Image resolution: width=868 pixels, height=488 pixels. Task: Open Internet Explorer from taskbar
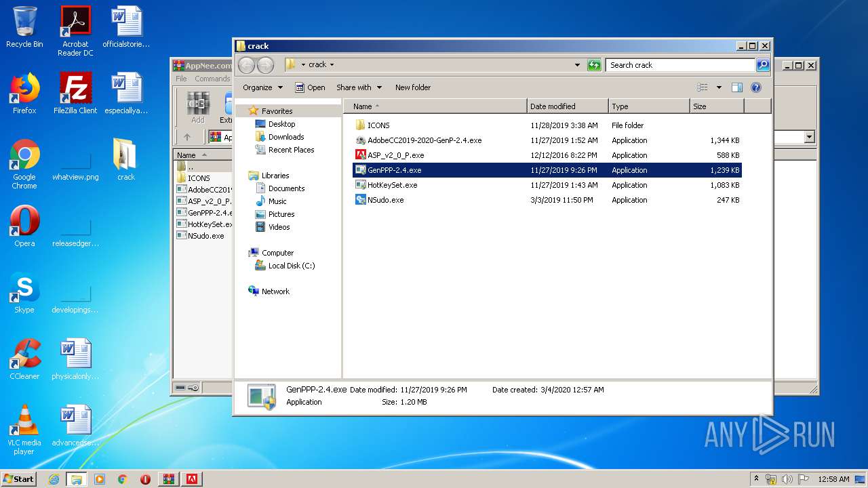pyautogui.click(x=54, y=479)
